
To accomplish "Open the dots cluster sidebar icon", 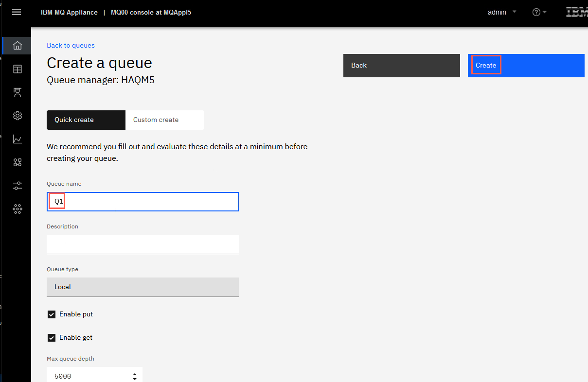I will pyautogui.click(x=18, y=209).
